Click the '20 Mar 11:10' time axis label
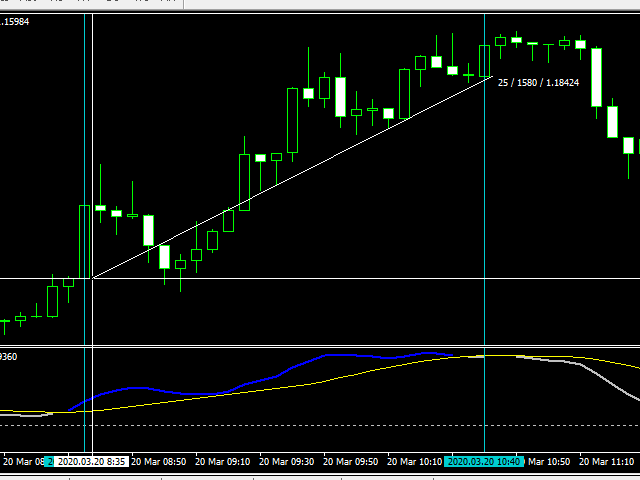Screen dimensions: 640x480 click(607, 462)
